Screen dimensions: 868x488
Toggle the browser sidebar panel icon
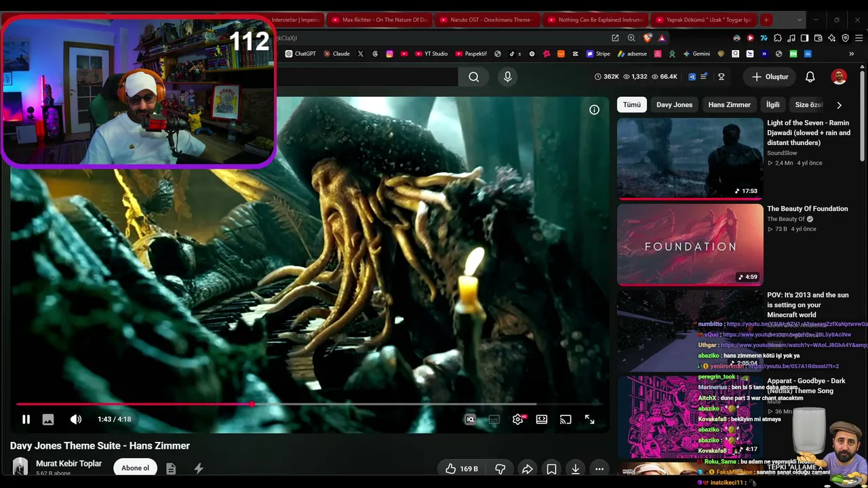pyautogui.click(x=804, y=38)
